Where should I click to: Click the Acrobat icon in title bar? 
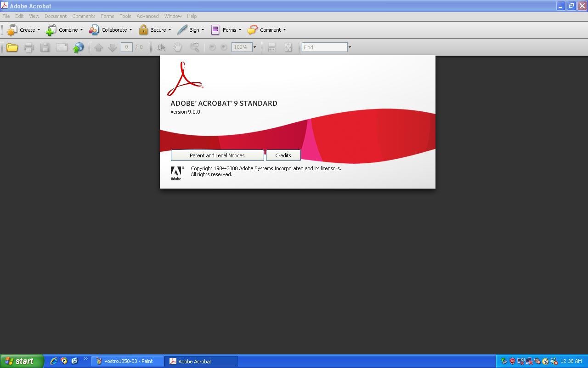[4, 6]
